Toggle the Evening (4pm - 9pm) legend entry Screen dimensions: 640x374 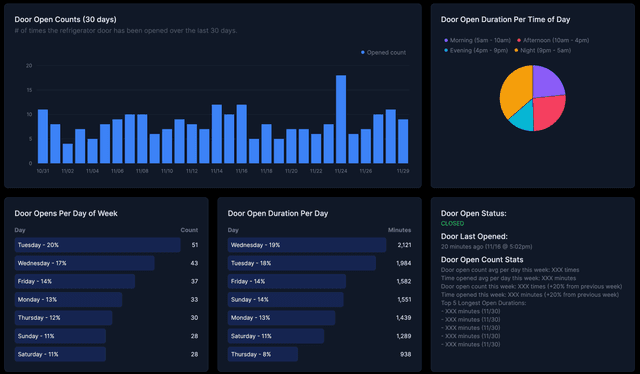pyautogui.click(x=476, y=50)
